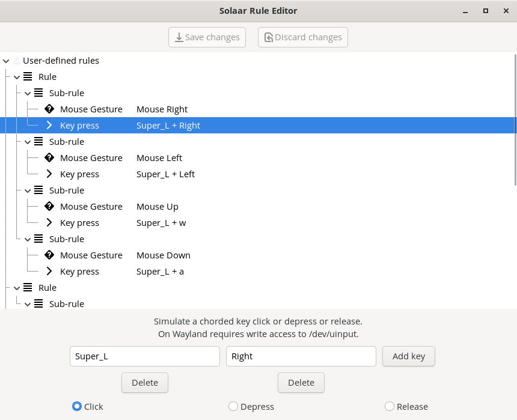Viewport: 517px width, 420px height.
Task: Click the Mouse Gesture icon beside Mouse Right
Action: click(x=49, y=109)
